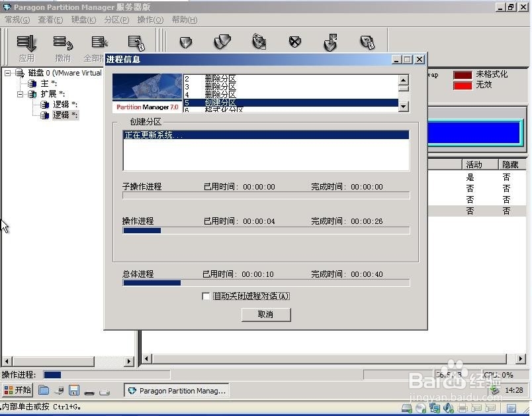The width and height of the screenshot is (532, 416).
Task: Open the folder icon in quick launch
Action: (x=44, y=390)
